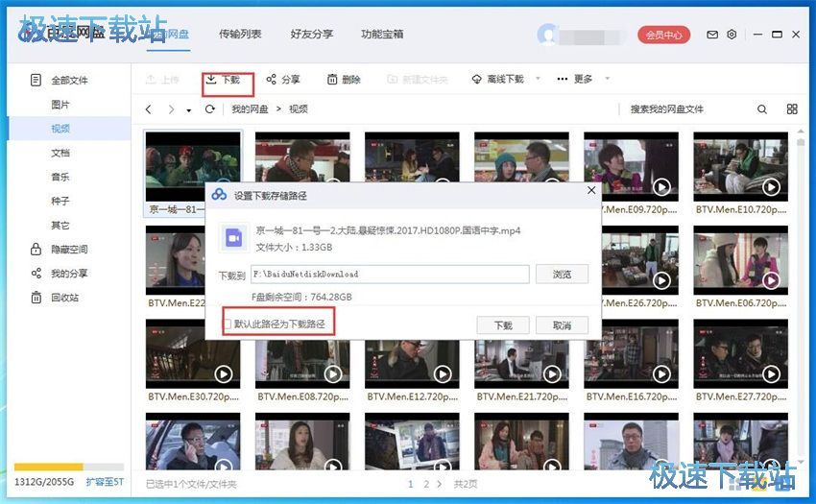Screen dimensions: 816x504
Task: Click the Baidu cloud logo in dialog
Action: coord(219,195)
